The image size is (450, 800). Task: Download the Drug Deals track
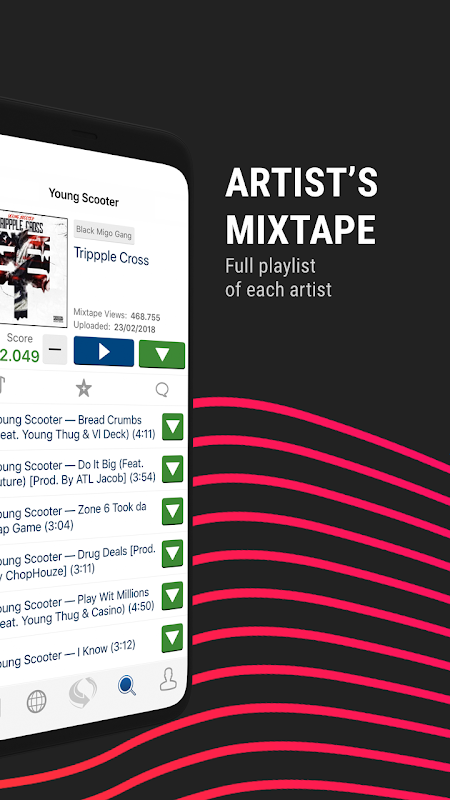(172, 554)
